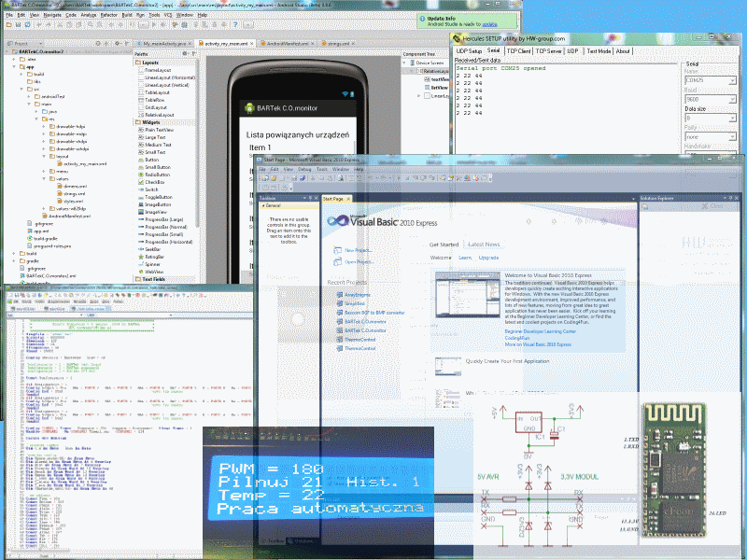Open the Debug menu in Visual Basic Express
The width and height of the screenshot is (747, 560).
304,169
